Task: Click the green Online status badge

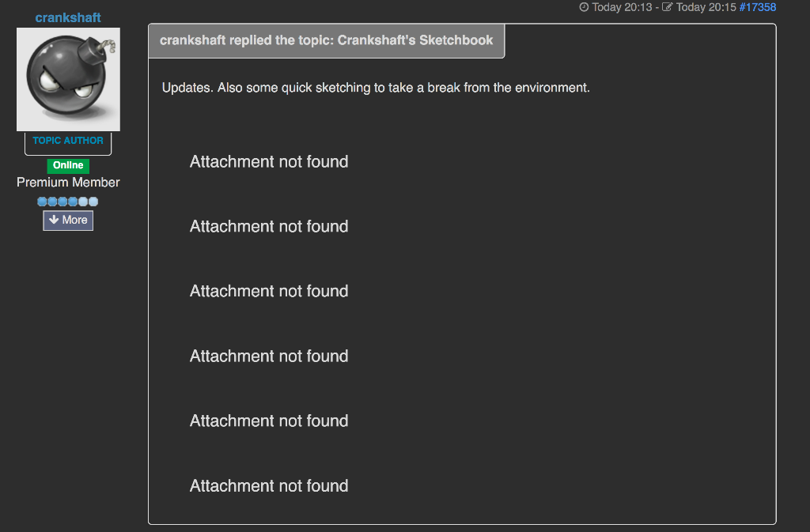Action: click(68, 165)
